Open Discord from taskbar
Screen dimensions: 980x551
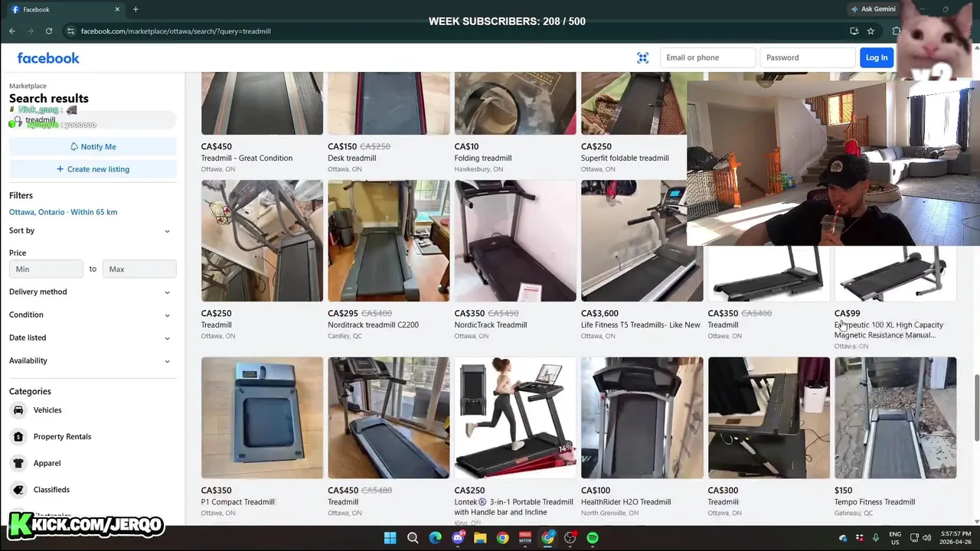pos(458,538)
